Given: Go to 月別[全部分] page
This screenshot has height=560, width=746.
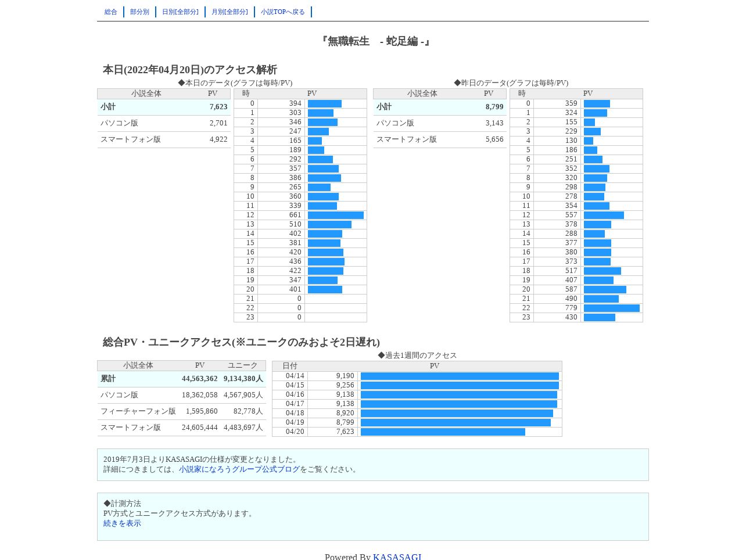Looking at the screenshot, I should (229, 12).
